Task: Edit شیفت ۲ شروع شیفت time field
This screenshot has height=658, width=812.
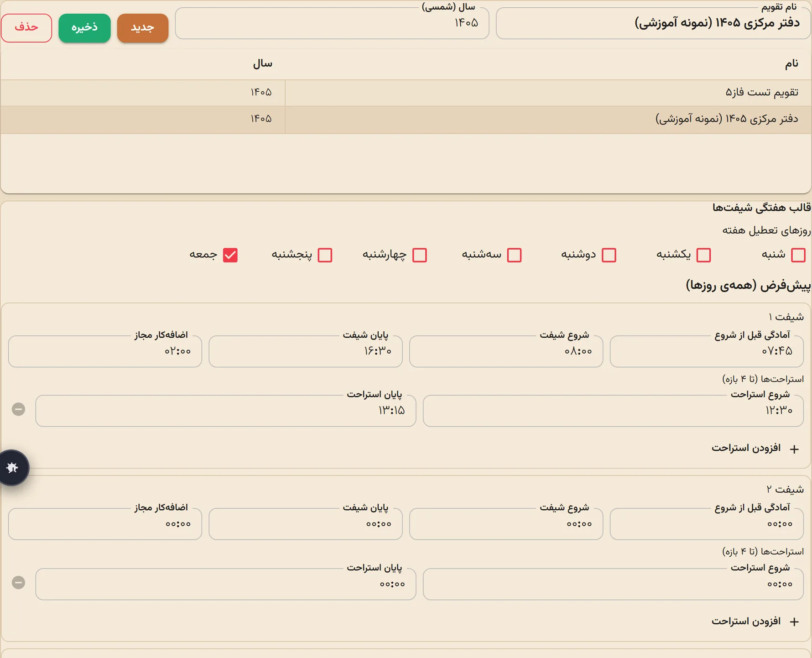Action: [506, 524]
